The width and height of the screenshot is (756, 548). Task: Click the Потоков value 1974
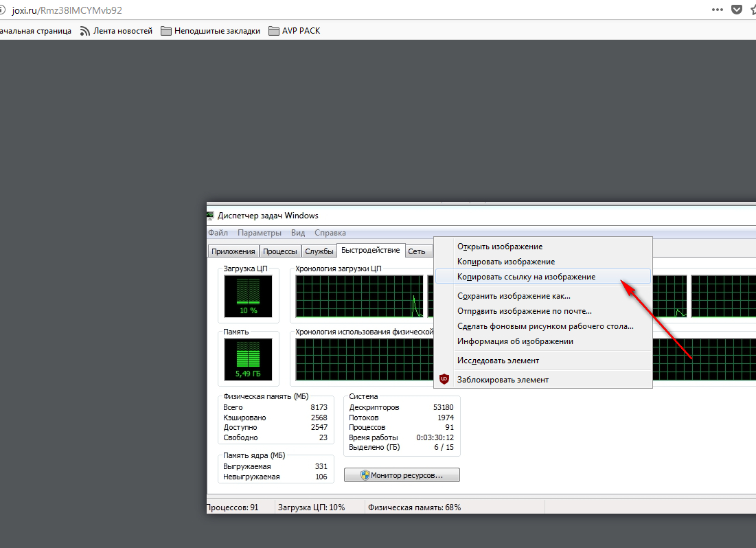(x=446, y=418)
